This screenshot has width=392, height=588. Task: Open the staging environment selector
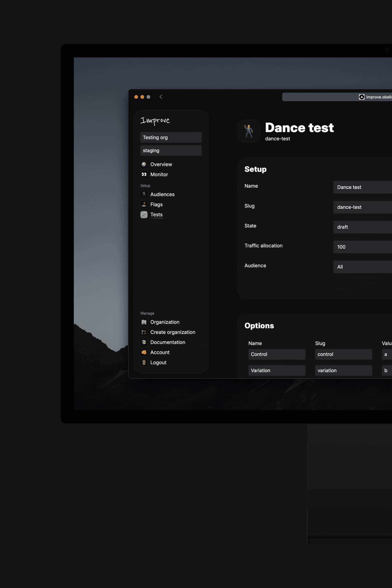pos(171,150)
